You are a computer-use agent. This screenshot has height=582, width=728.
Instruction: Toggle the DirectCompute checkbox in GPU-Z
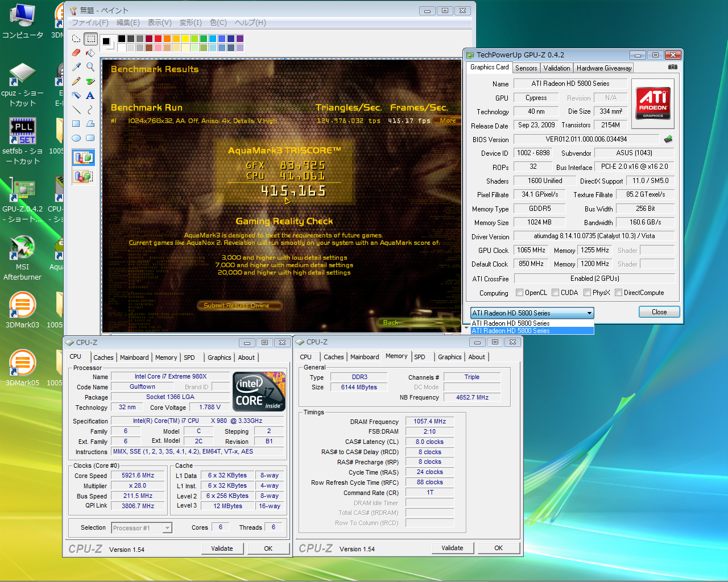[x=618, y=293]
